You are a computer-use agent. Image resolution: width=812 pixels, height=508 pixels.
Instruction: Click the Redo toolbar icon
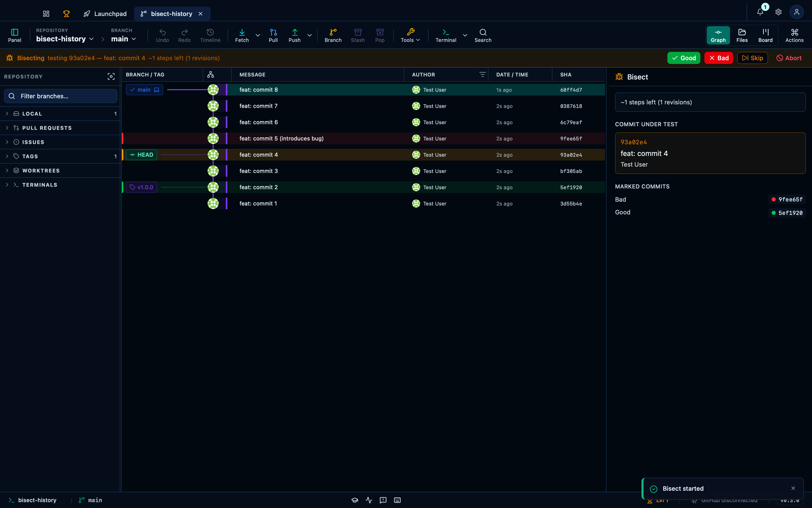(184, 35)
